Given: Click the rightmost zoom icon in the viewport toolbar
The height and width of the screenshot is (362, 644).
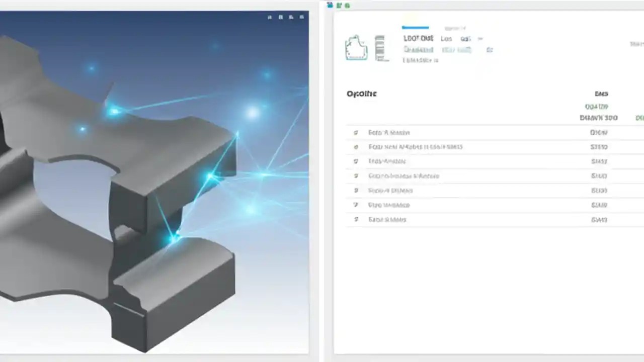Looking at the screenshot, I should tap(301, 17).
